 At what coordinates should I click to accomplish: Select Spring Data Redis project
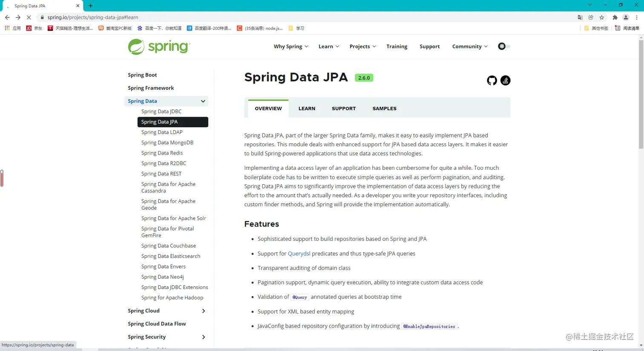point(162,153)
